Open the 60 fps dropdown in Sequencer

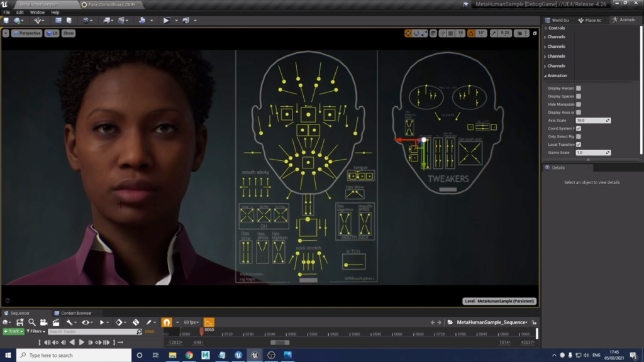pyautogui.click(x=191, y=322)
